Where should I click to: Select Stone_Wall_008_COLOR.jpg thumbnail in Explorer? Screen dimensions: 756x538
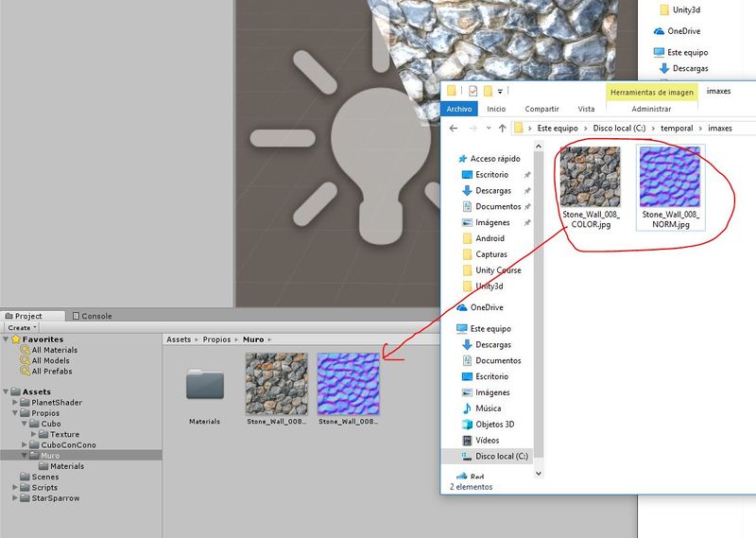[x=590, y=177]
